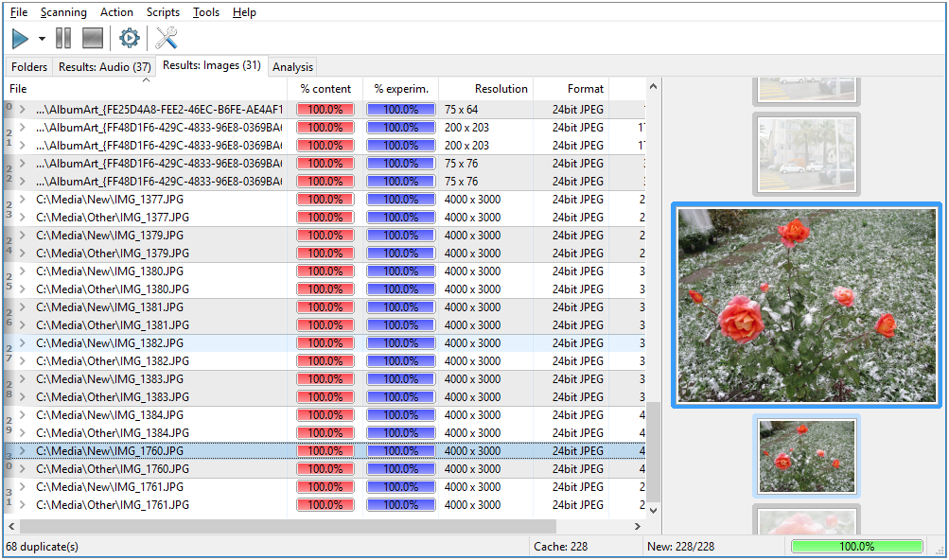Image resolution: width=949 pixels, height=560 pixels.
Task: Switch to the Results: Audio (37) tab
Action: tap(104, 67)
